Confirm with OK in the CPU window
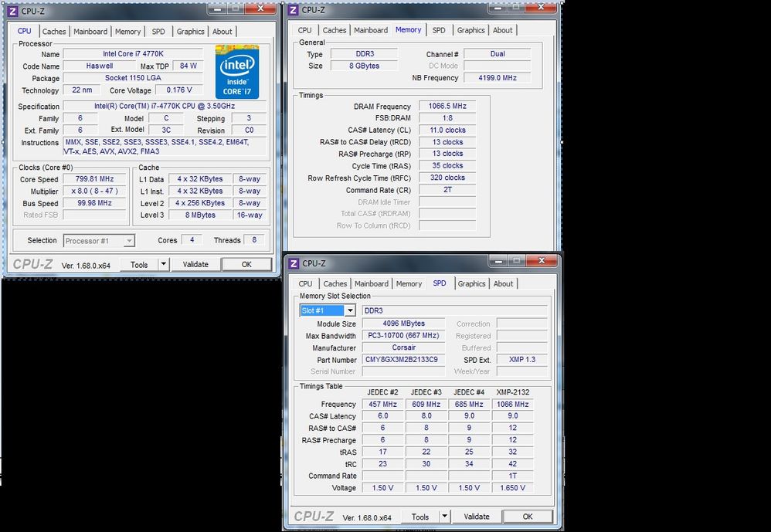Screen dimensions: 771x532 pyautogui.click(x=247, y=264)
